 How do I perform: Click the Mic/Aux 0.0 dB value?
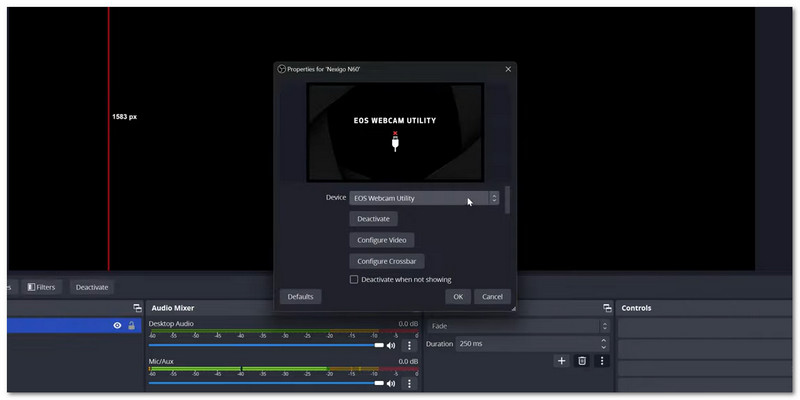[408, 362]
